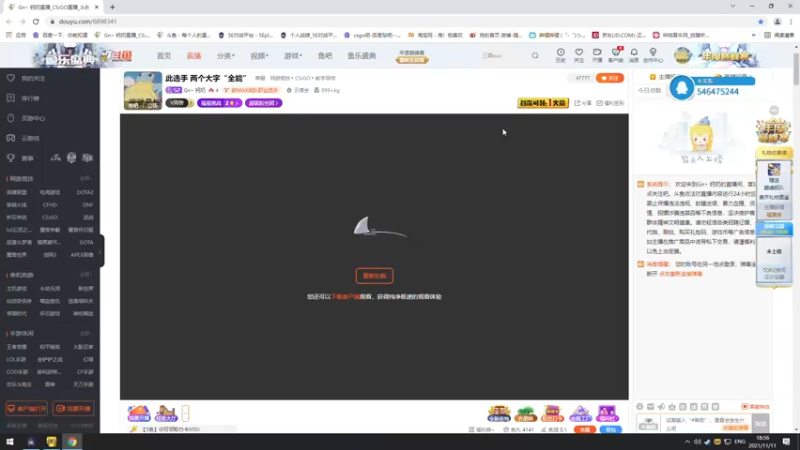Toggle the red checkbox above the chat input

(x=745, y=407)
